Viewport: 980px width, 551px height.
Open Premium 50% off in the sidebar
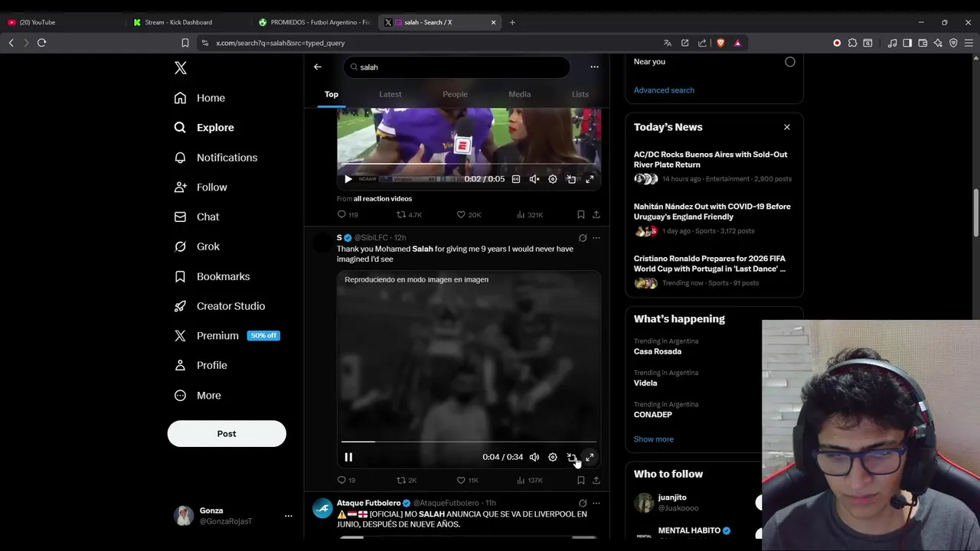click(226, 336)
